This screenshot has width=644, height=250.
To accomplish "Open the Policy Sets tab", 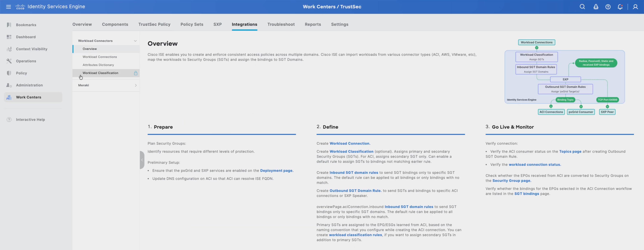I will click(192, 24).
